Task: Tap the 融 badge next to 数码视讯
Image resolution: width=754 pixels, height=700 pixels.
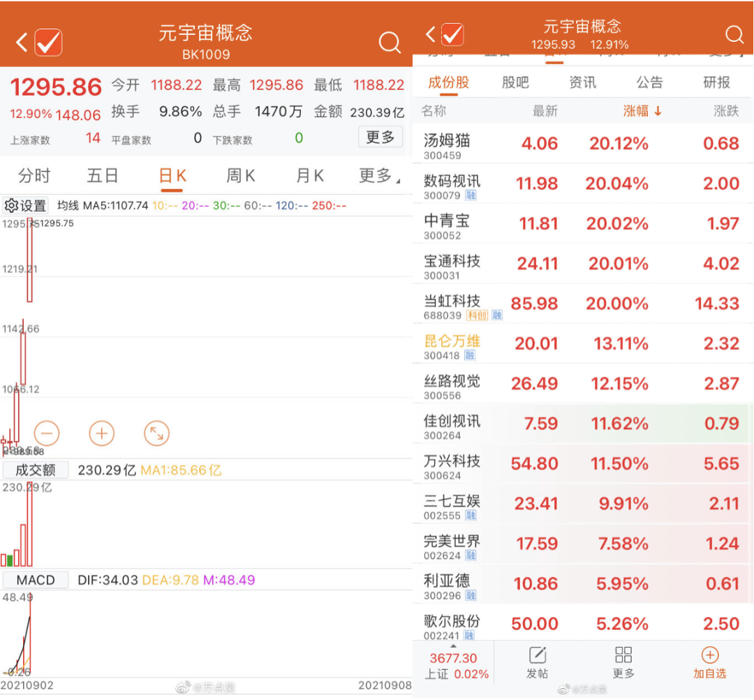Action: coord(471,195)
